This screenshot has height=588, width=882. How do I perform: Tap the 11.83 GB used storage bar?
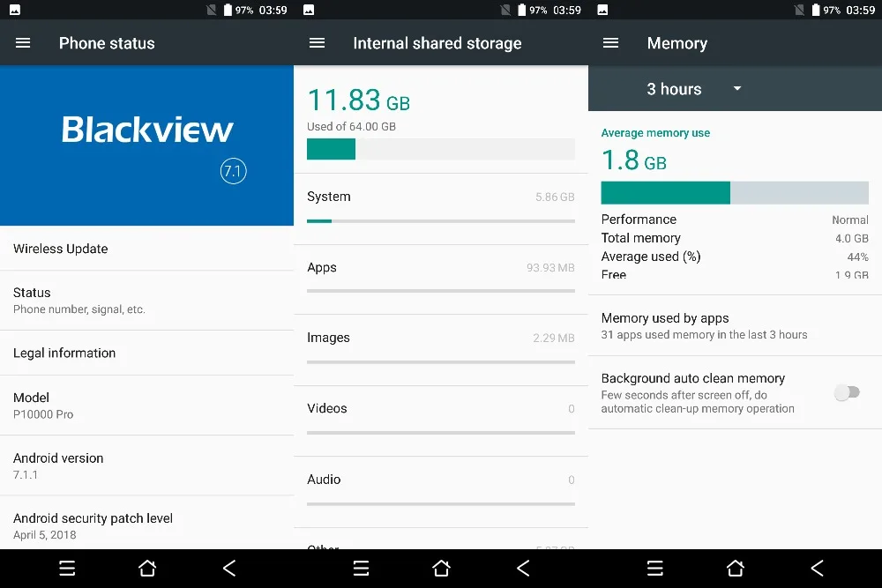pos(441,149)
